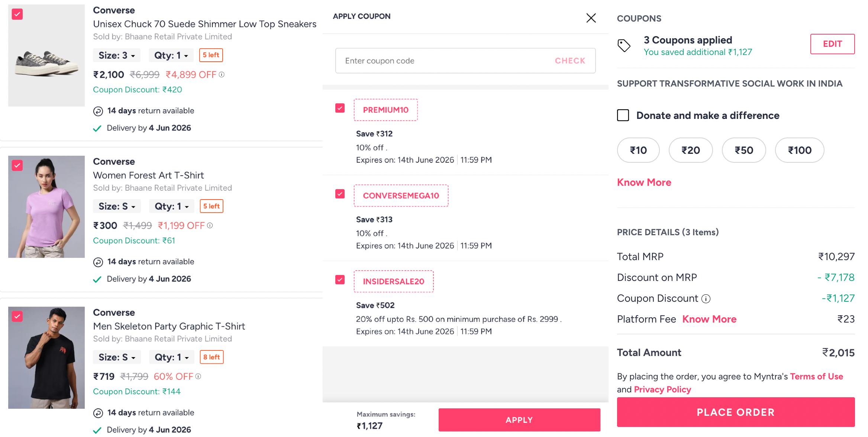Uncheck the CONVERSEMEGA10 coupon
868x437 pixels.
pos(340,194)
